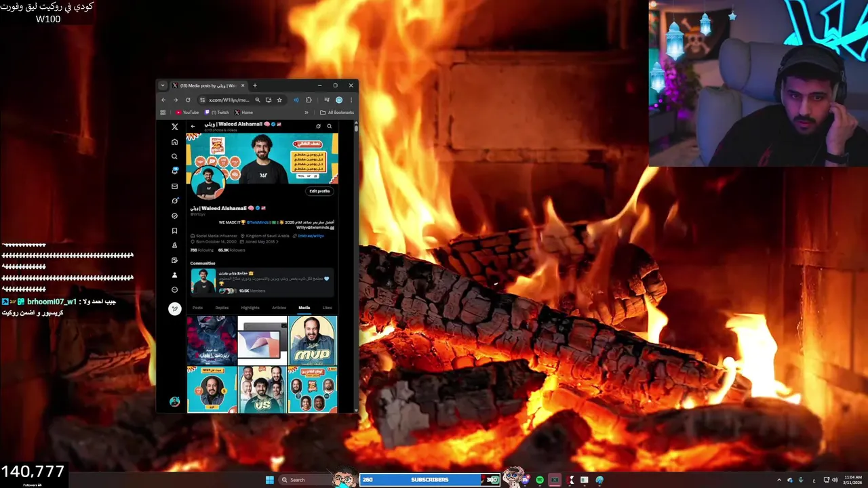The image size is (868, 488).
Task: Click the Edit profile button
Action: click(319, 191)
